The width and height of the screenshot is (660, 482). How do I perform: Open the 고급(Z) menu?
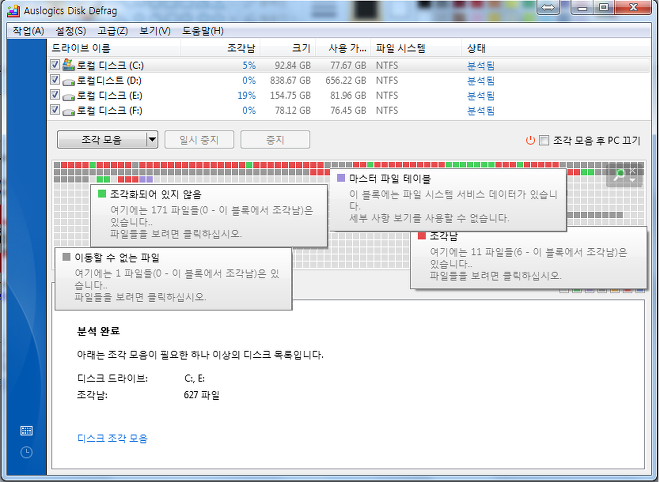(113, 31)
